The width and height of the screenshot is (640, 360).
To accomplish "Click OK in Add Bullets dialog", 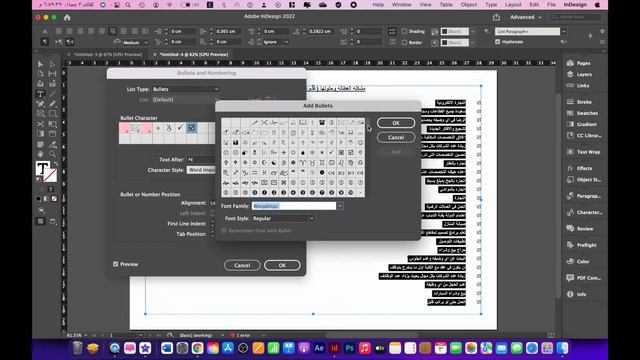I will pyautogui.click(x=396, y=123).
